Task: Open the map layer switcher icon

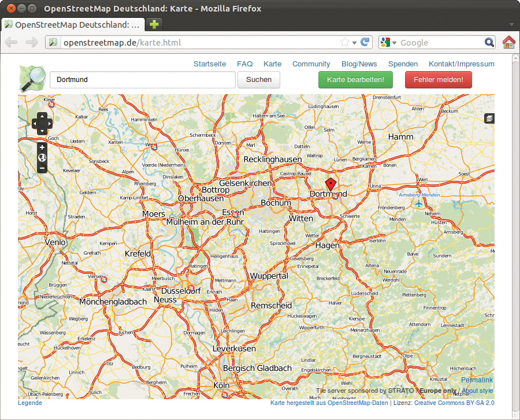Action: coord(489,118)
